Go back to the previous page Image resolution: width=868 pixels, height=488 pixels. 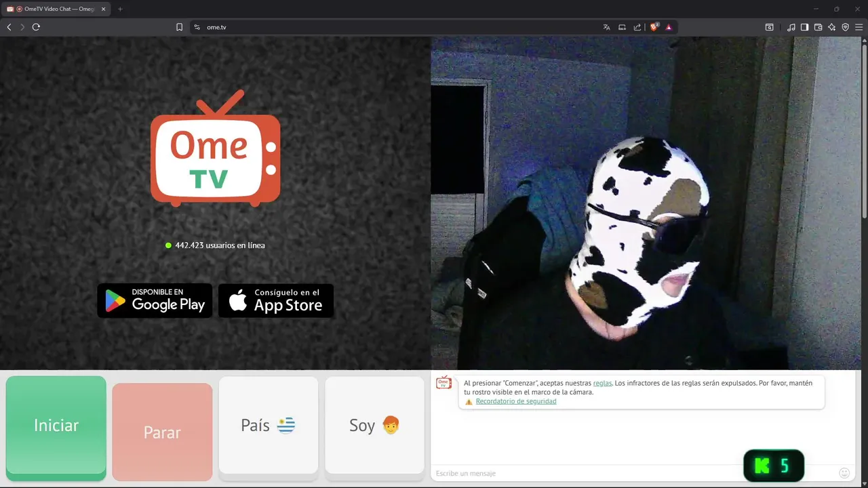click(9, 27)
